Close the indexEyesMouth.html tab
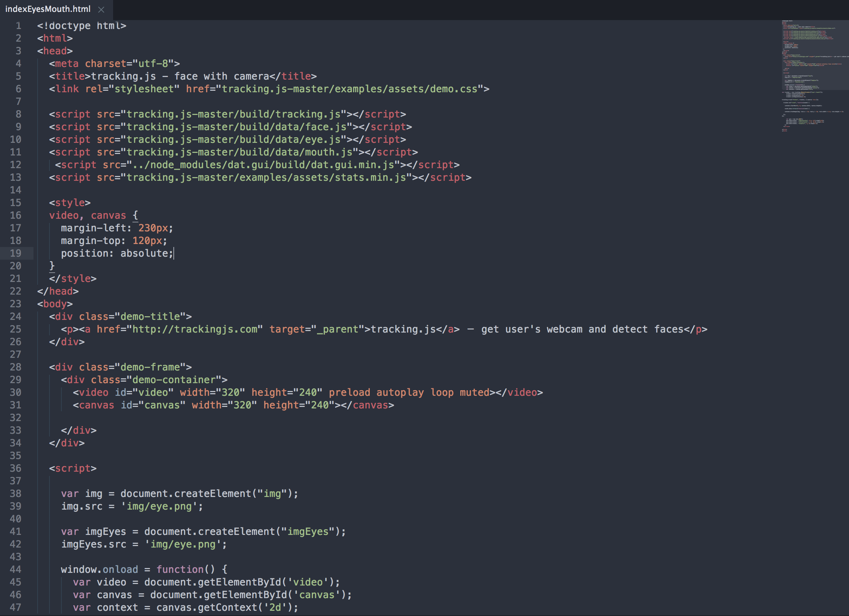This screenshot has height=616, width=849. (101, 9)
